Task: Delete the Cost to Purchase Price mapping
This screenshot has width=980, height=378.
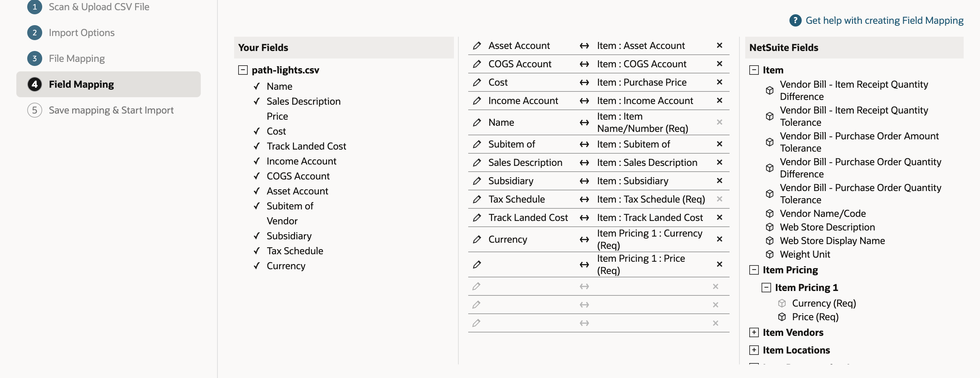Action: tap(719, 82)
